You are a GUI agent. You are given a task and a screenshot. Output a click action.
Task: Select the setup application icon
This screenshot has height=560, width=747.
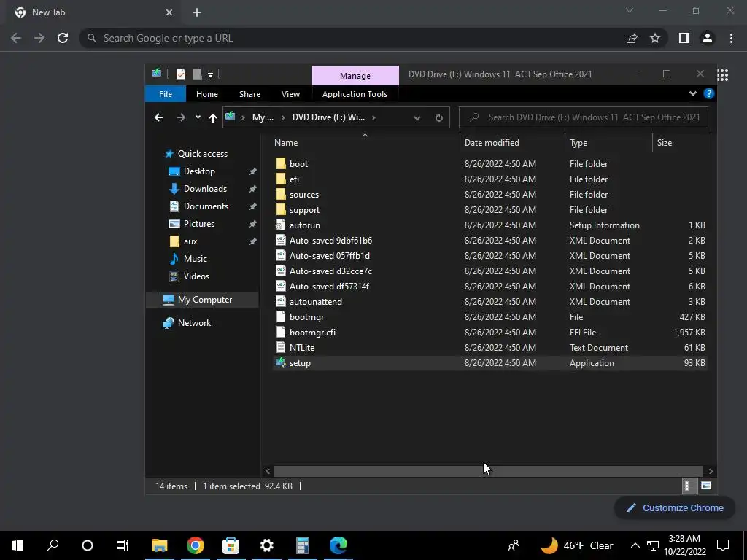click(281, 363)
